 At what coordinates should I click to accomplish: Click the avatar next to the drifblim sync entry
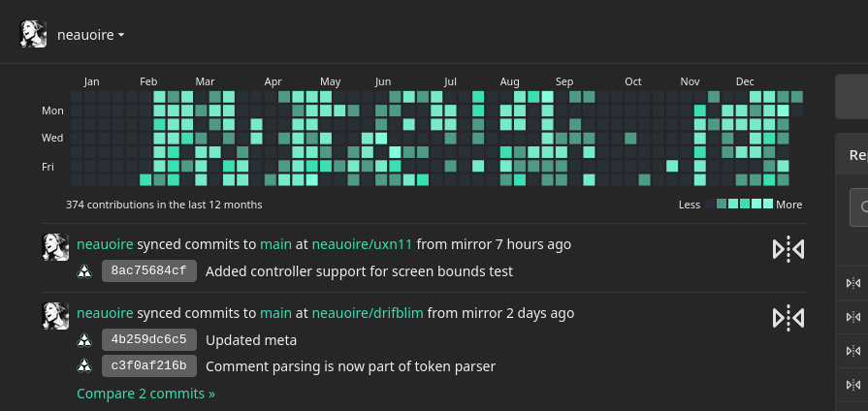(x=56, y=316)
